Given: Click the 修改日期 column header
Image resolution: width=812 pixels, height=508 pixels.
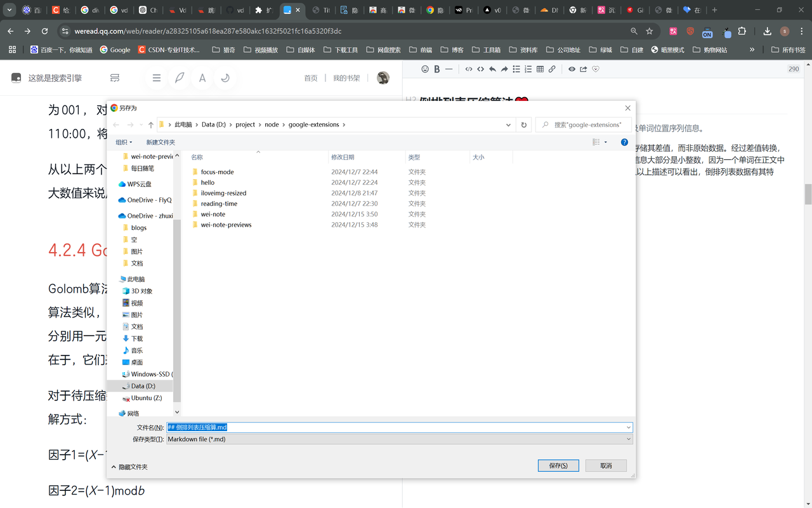Looking at the screenshot, I should (x=343, y=157).
